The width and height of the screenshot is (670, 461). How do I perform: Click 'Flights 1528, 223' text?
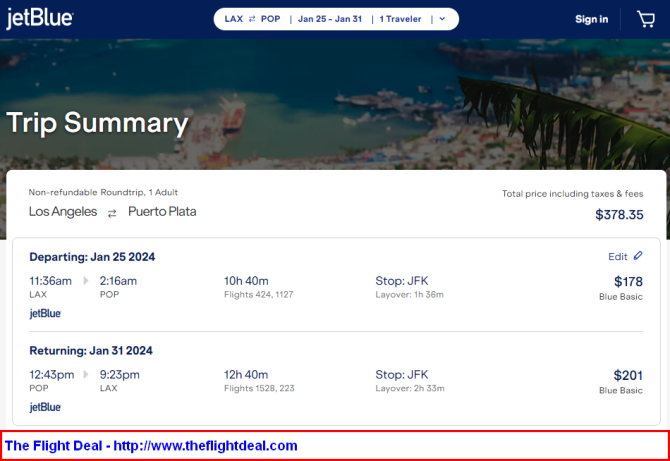point(259,388)
